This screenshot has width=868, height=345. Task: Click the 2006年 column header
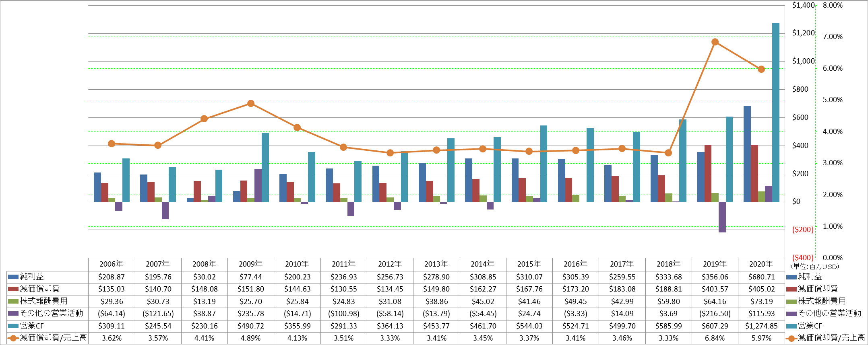pos(112,264)
